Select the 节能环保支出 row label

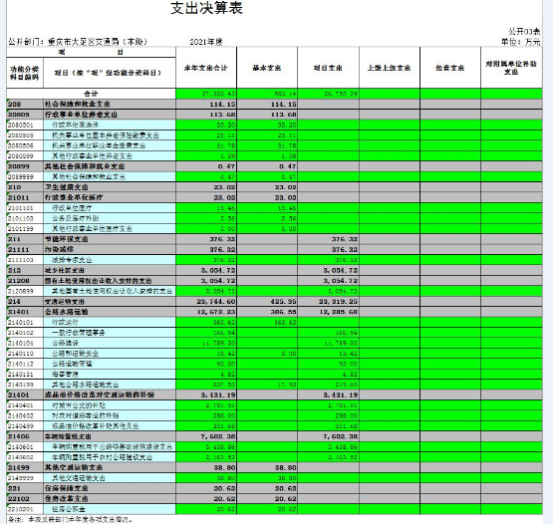[x=66, y=239]
